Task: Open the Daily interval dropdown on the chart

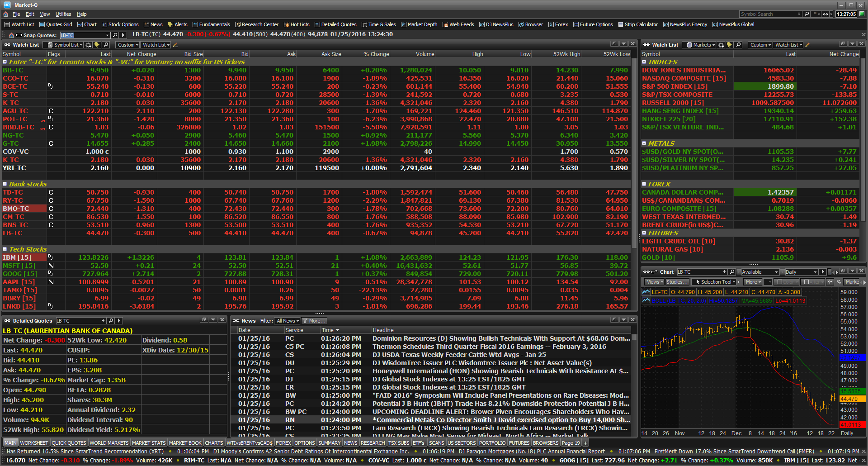Action: [x=816, y=272]
